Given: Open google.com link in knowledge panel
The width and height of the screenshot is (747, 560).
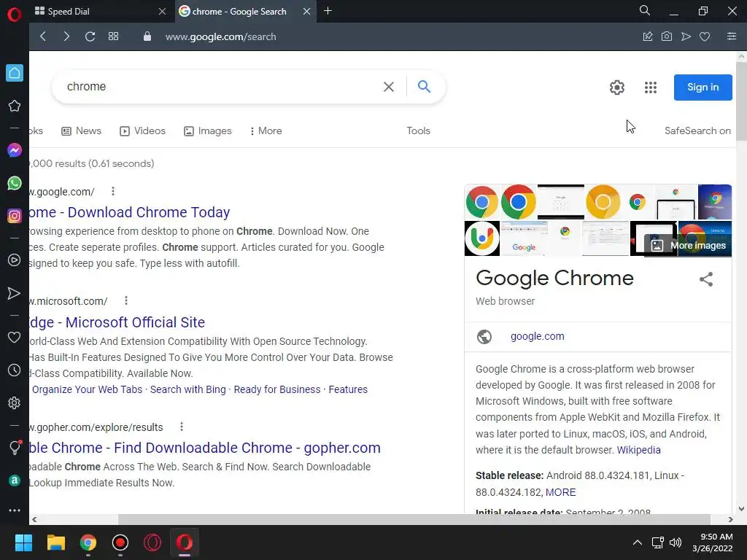Looking at the screenshot, I should 538,336.
